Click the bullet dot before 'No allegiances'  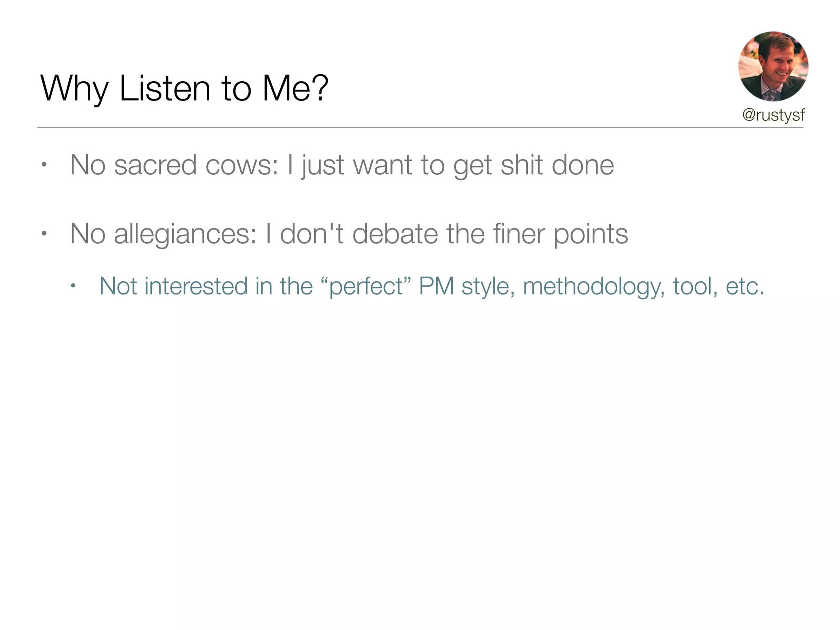click(44, 234)
